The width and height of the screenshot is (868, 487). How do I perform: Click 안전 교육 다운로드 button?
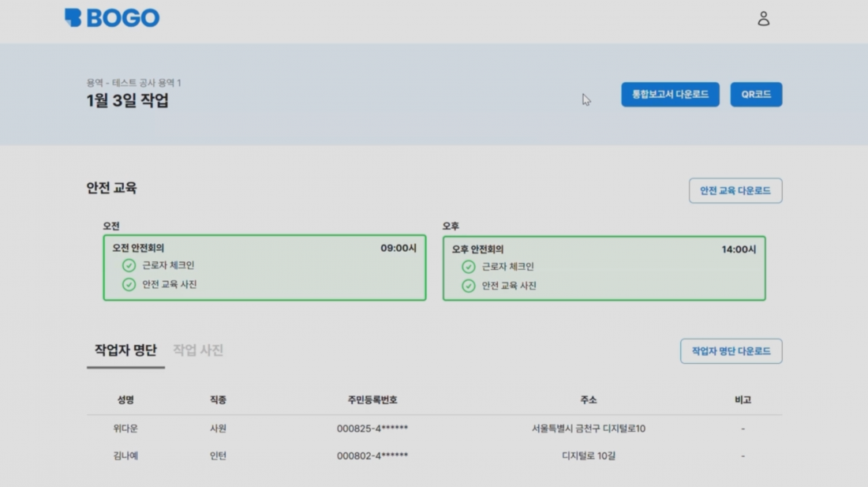point(735,191)
